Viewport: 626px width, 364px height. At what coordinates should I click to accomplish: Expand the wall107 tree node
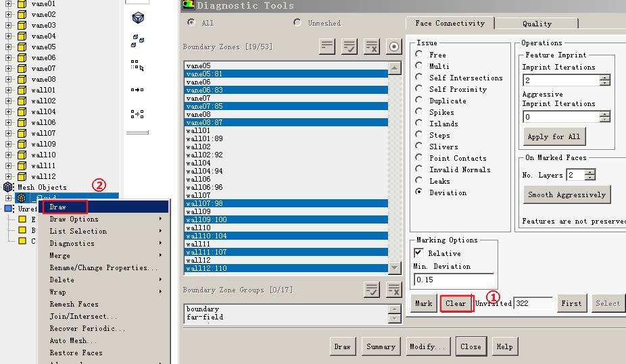pos(8,133)
